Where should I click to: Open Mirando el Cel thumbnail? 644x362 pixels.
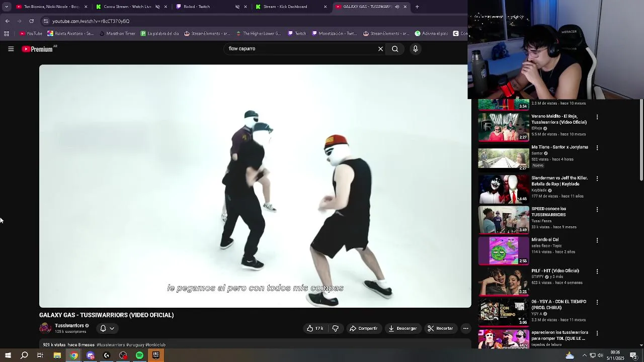click(503, 250)
